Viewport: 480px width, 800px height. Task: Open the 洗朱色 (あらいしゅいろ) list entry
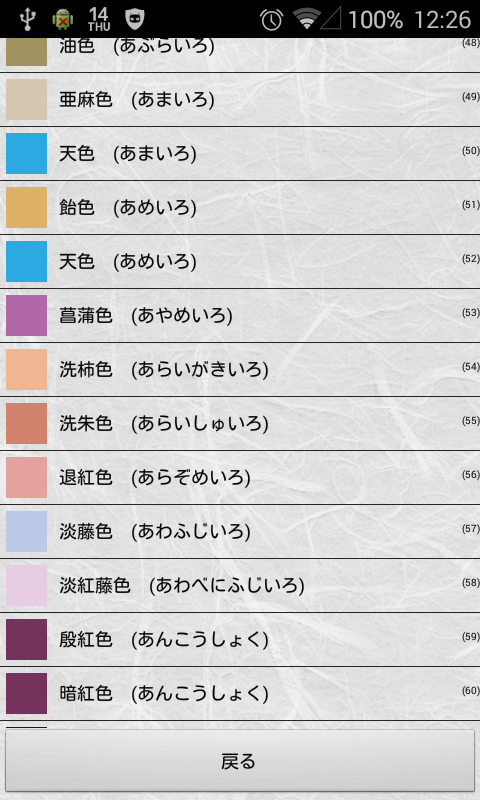point(240,423)
